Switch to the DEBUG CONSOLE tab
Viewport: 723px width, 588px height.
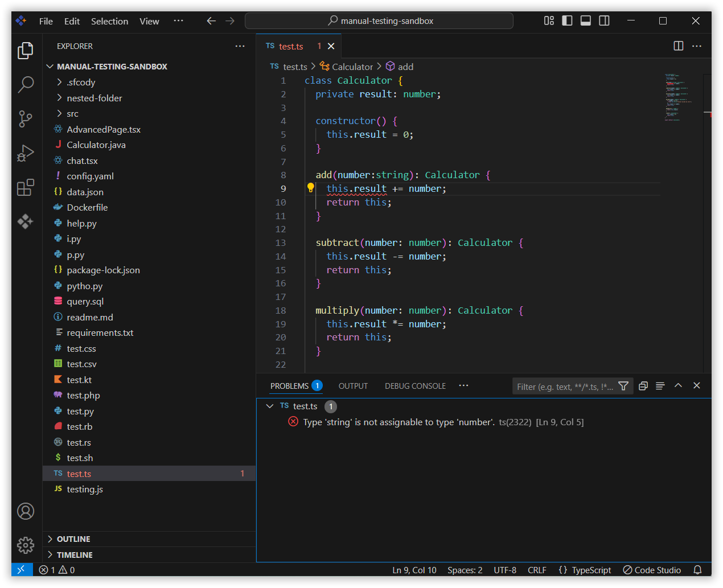(x=415, y=386)
